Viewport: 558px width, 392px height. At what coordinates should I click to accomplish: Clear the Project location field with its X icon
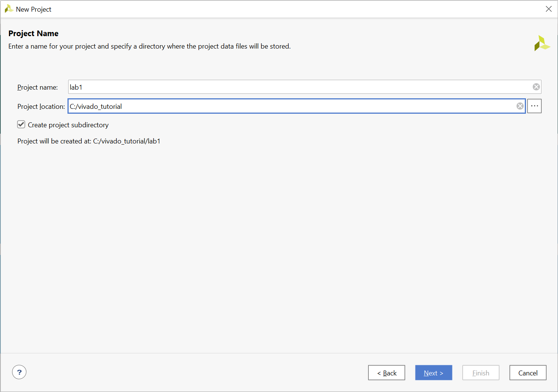click(520, 106)
